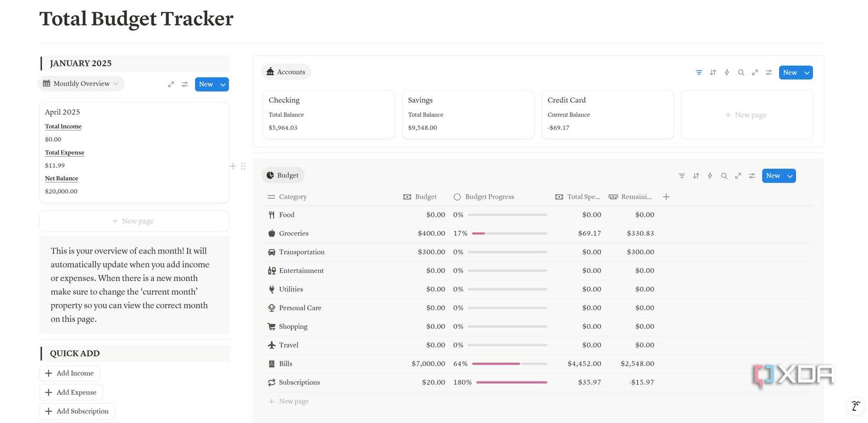Add a property column in Budget table
Image resolution: width=868 pixels, height=423 pixels.
point(666,197)
